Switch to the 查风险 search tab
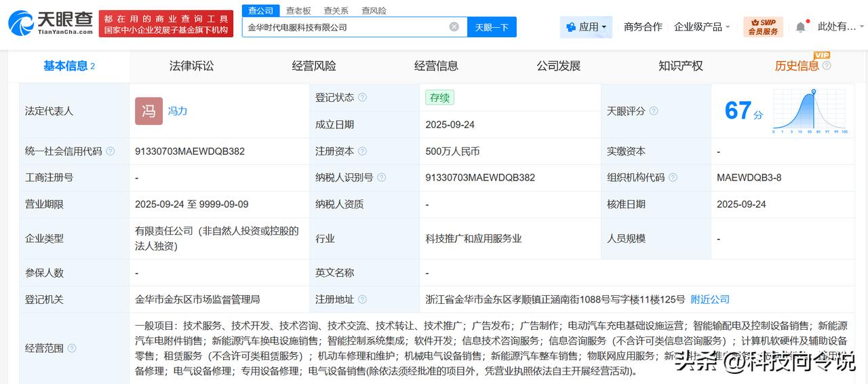This screenshot has height=384, width=868. coord(374,10)
